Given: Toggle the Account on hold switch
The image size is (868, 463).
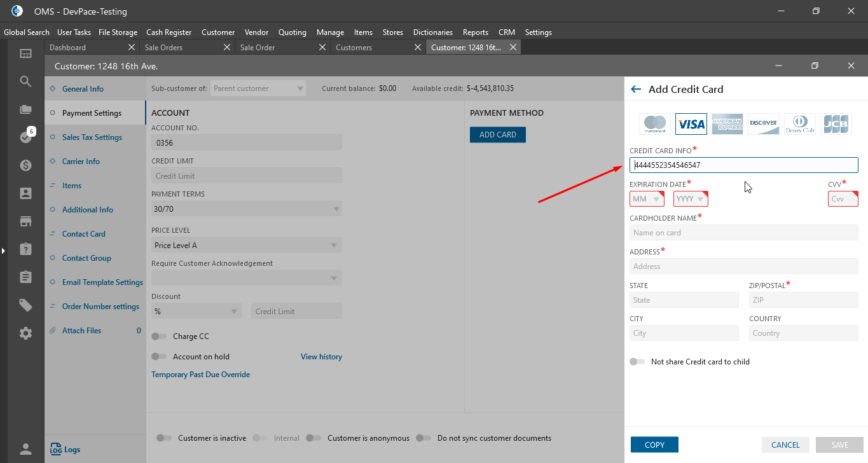Looking at the screenshot, I should point(159,357).
